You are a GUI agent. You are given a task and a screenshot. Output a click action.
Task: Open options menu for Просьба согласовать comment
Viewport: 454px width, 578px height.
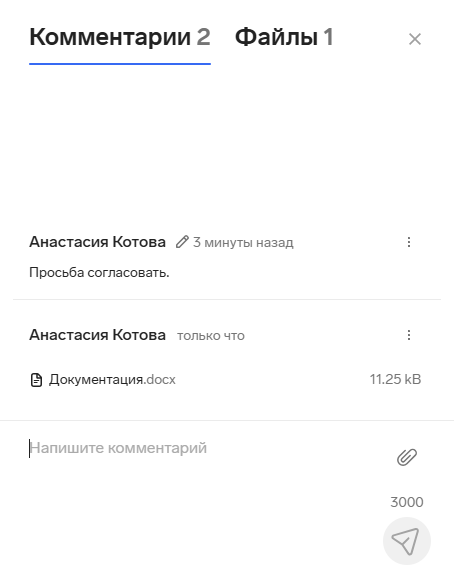(409, 242)
